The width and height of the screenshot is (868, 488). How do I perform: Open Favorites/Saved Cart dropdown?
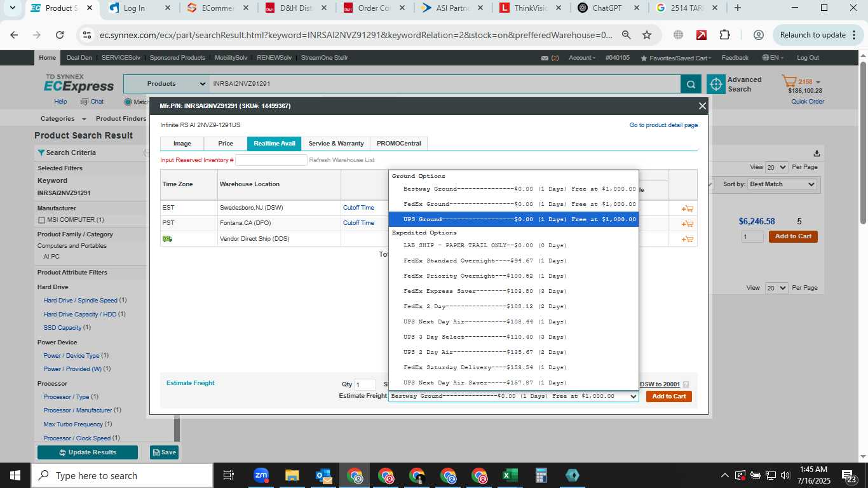676,58
